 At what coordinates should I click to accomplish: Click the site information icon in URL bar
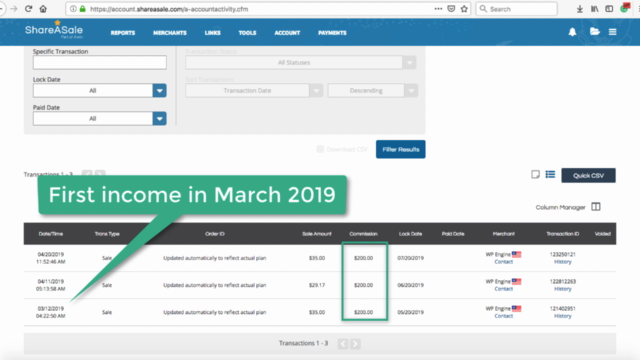coord(73,9)
